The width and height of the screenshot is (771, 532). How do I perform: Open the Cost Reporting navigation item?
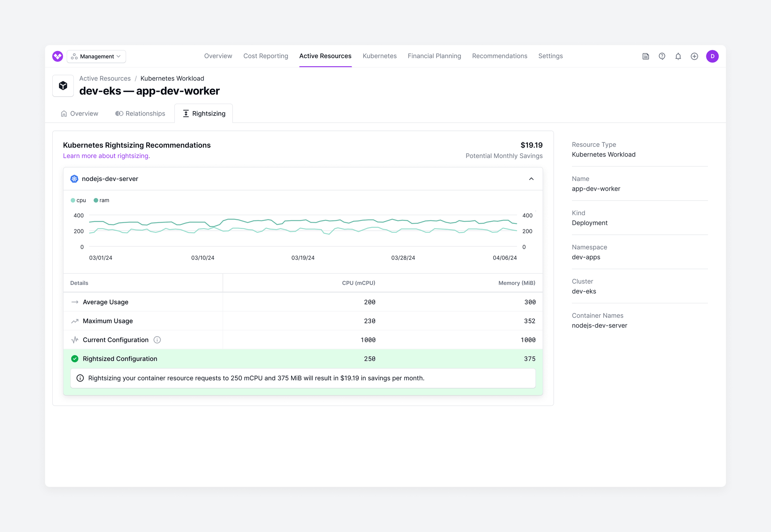pos(265,56)
